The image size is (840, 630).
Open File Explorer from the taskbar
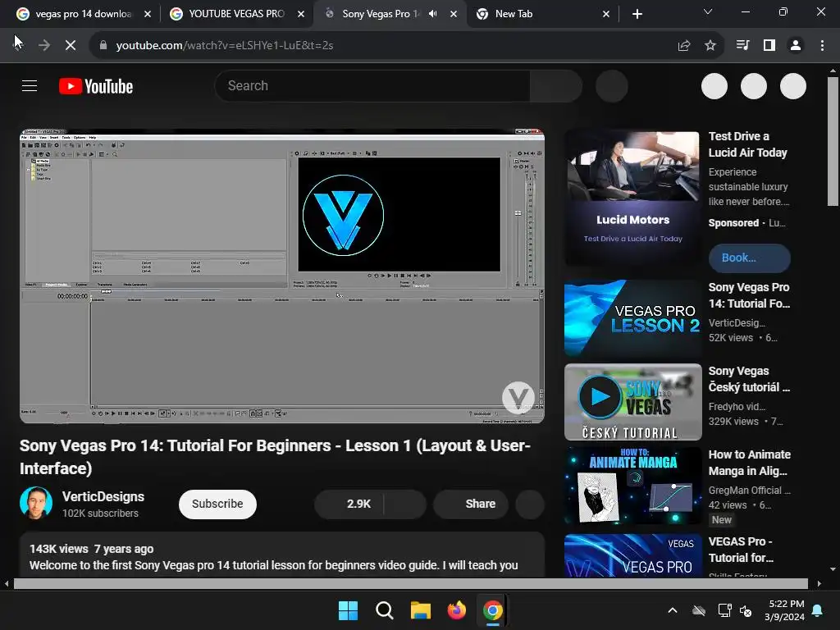click(421, 610)
